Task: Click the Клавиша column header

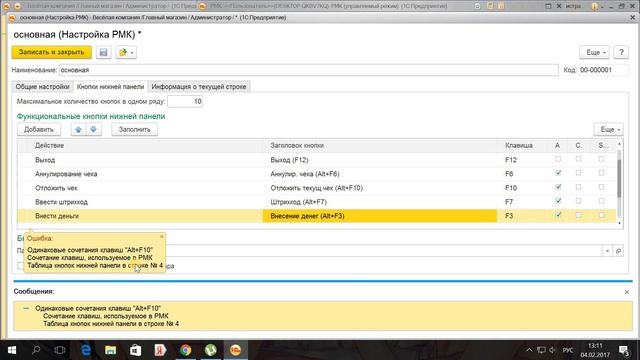Action: click(519, 145)
